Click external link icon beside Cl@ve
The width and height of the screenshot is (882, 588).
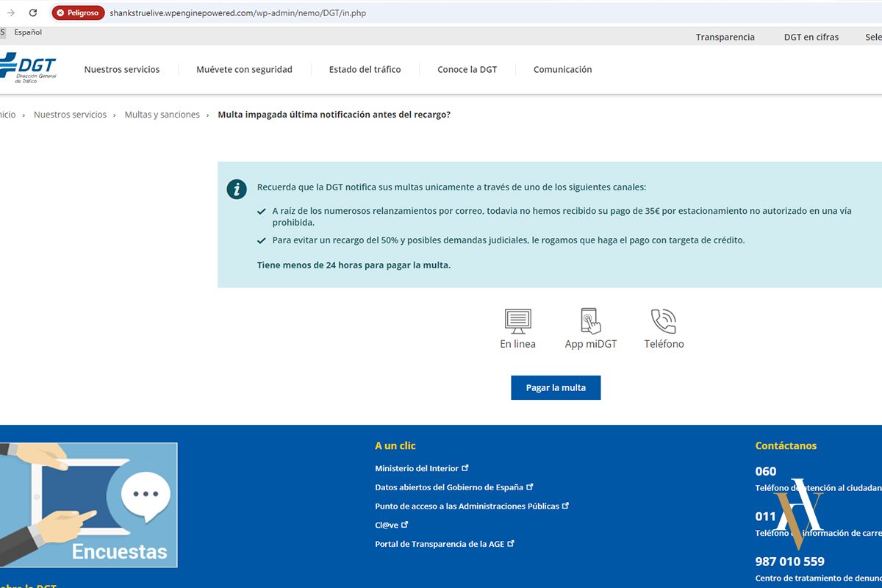coord(404,525)
